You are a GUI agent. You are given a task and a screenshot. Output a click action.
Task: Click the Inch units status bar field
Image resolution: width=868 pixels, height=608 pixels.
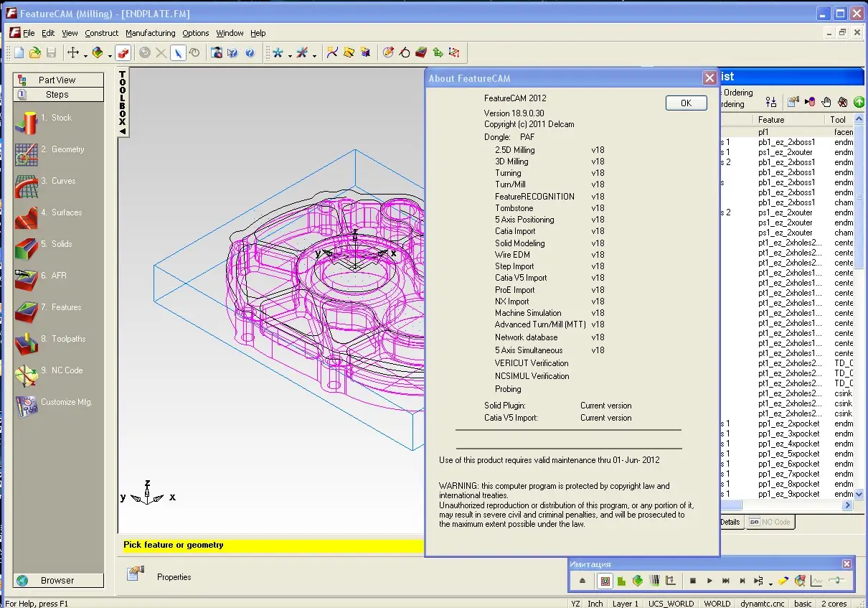[x=595, y=603]
